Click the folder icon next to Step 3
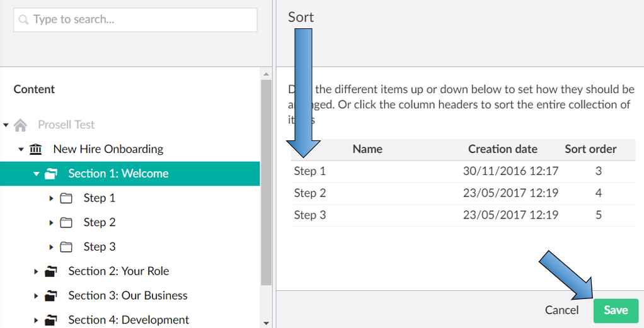Screen dimensions: 644x328 pyautogui.click(x=66, y=247)
